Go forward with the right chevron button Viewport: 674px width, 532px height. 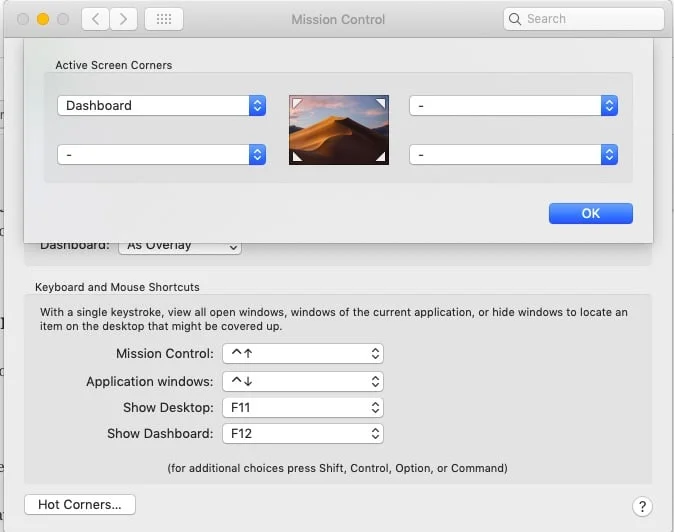pos(123,19)
